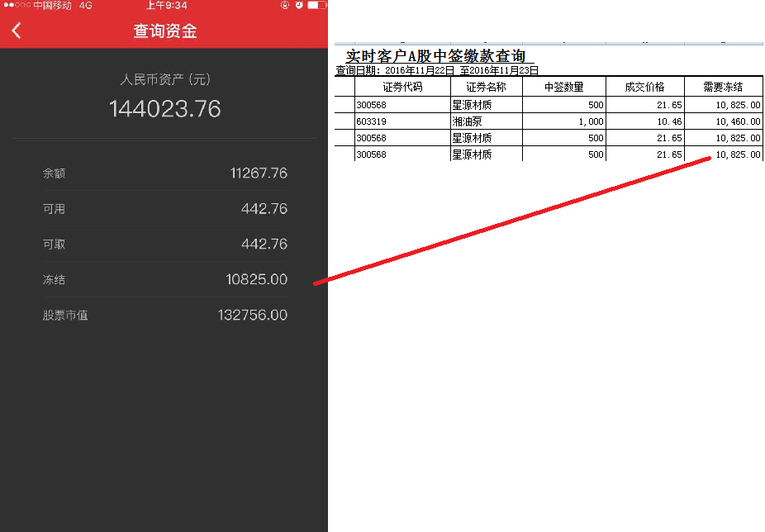Select the 1,000 quantity cell
The image size is (765, 532).
point(564,121)
